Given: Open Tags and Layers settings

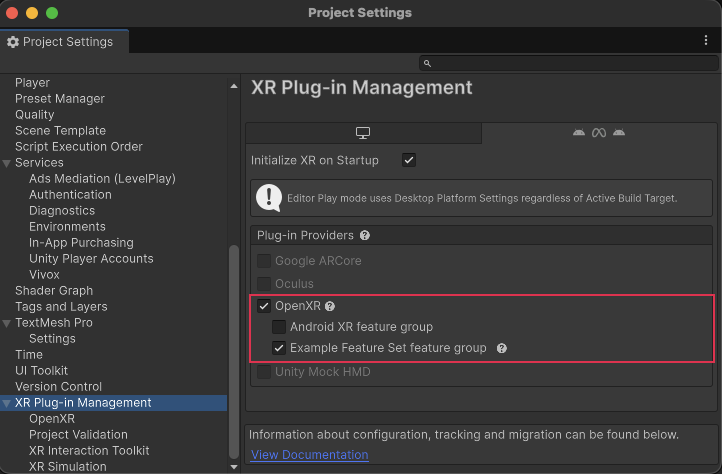Looking at the screenshot, I should coord(61,307).
